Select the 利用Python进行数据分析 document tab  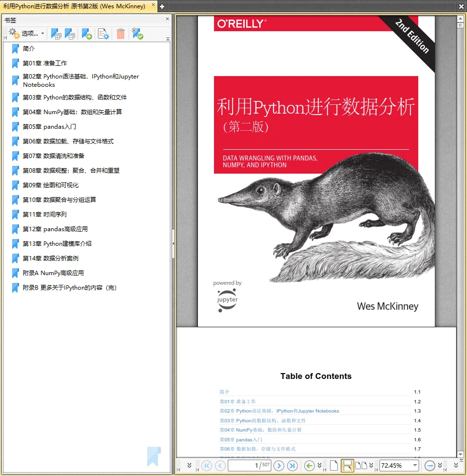click(x=75, y=6)
